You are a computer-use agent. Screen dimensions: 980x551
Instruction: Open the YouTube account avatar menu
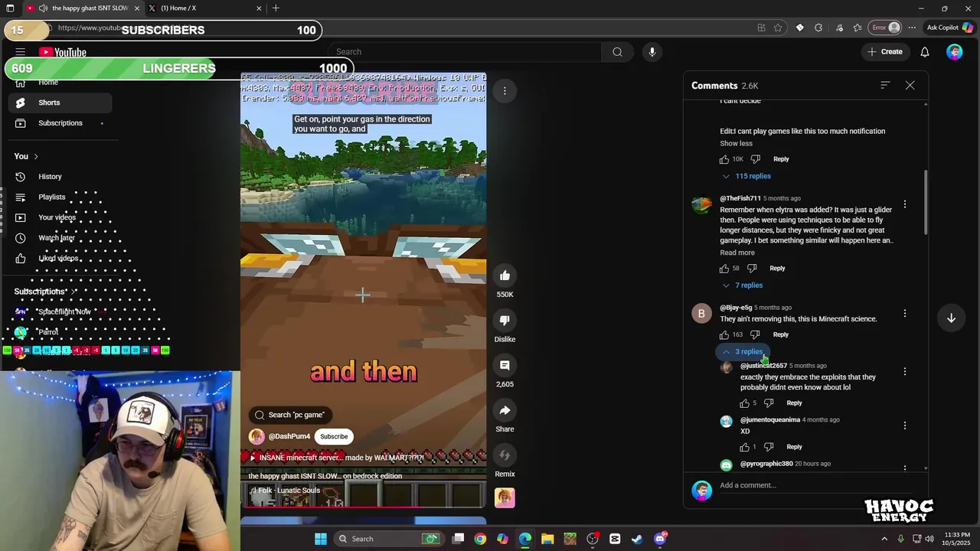(x=954, y=52)
